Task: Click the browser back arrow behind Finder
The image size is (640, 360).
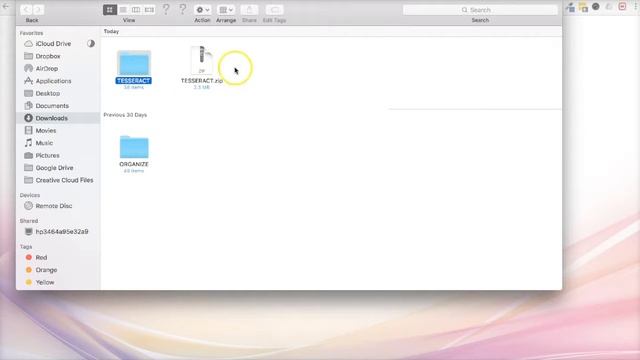Action: [6, 7]
